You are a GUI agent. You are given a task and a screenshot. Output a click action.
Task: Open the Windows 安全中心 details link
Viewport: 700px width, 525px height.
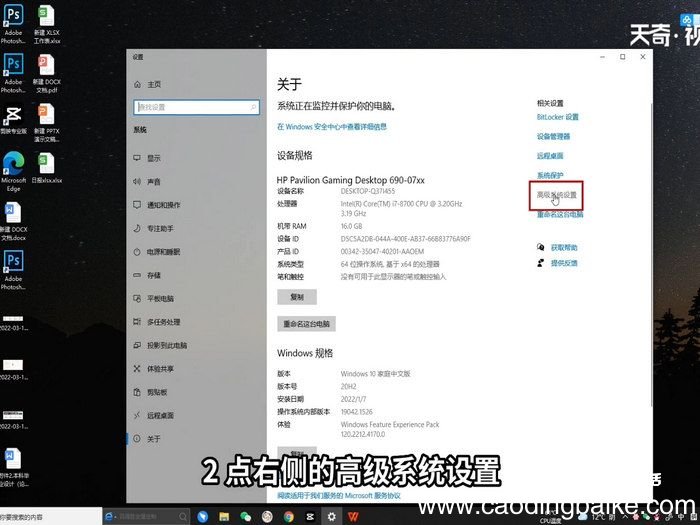click(332, 127)
